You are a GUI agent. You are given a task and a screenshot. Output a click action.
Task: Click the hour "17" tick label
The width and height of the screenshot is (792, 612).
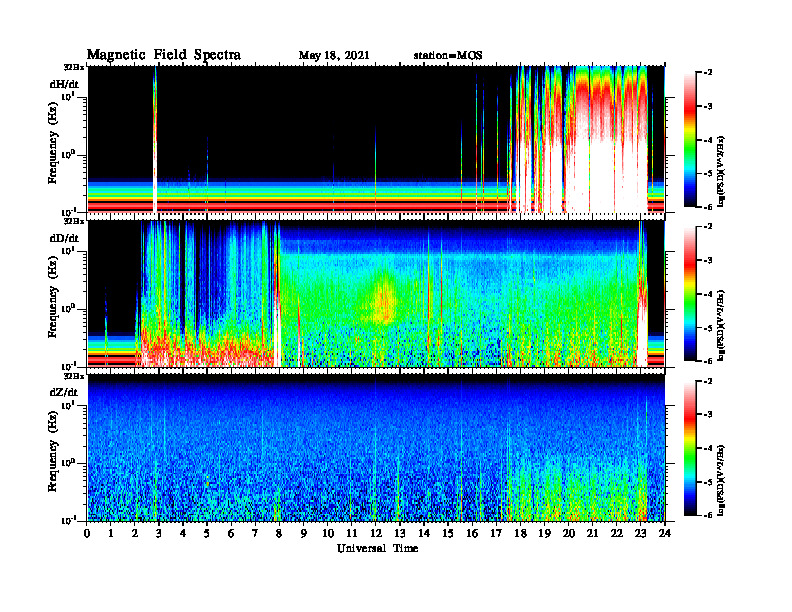tap(496, 533)
